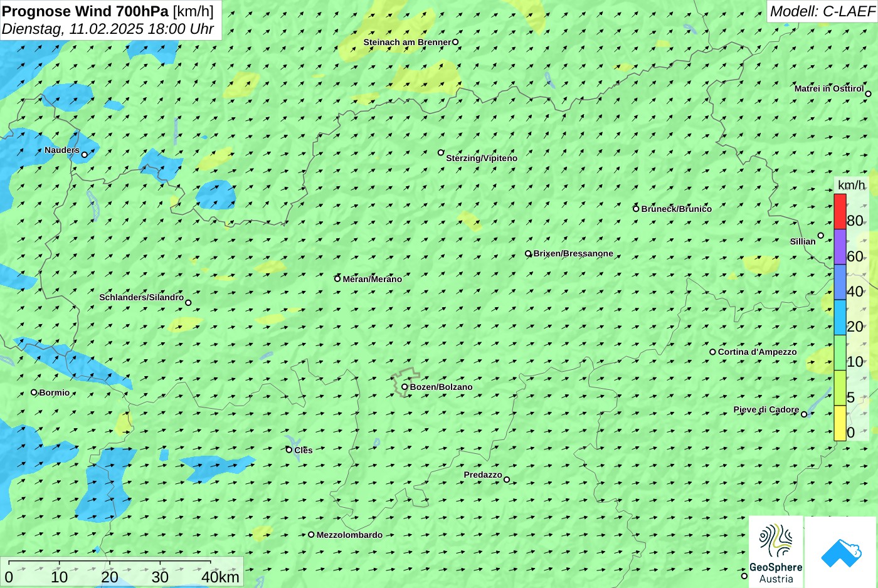Pick the Mezzolombardo city marker
Image resolution: width=878 pixels, height=588 pixels.
[311, 535]
